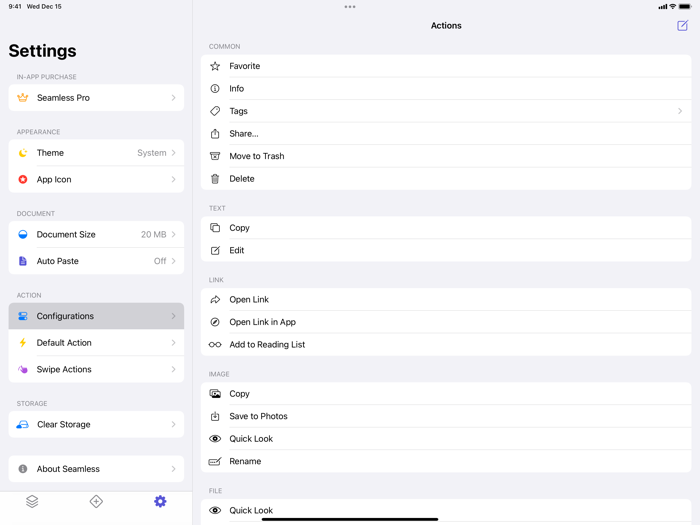Click the blue toggles Configurations icon
The height and width of the screenshot is (525, 700).
click(23, 316)
